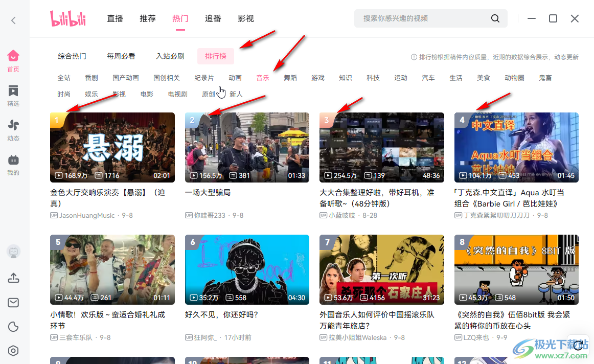Open the rank 4 Aqua 中文直译 thumbnail
Screen dimensions: 594x364
[517, 147]
